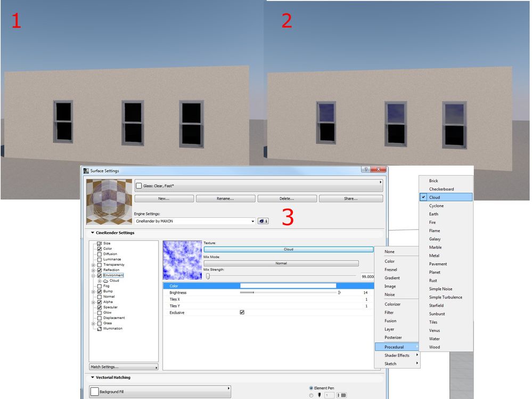Click the Rename... button
The height and width of the screenshot is (399, 532).
(x=226, y=199)
